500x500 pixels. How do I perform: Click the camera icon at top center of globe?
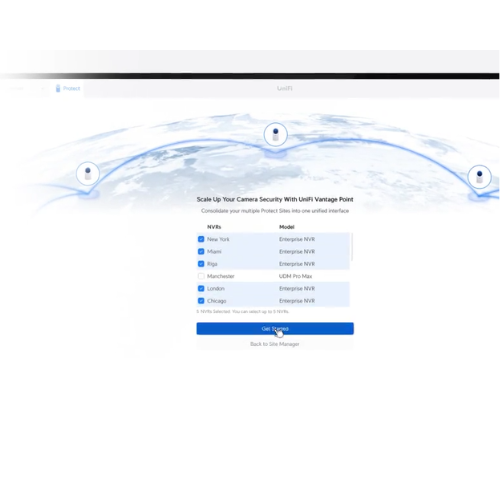275,135
